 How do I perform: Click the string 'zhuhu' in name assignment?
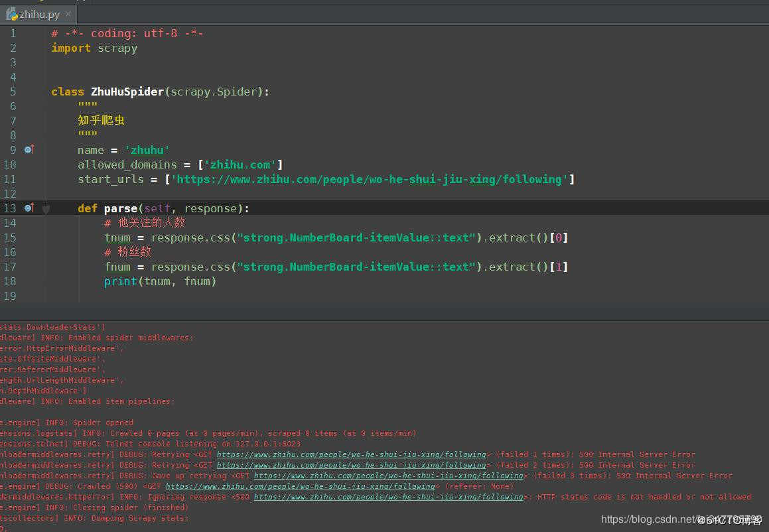[147, 150]
